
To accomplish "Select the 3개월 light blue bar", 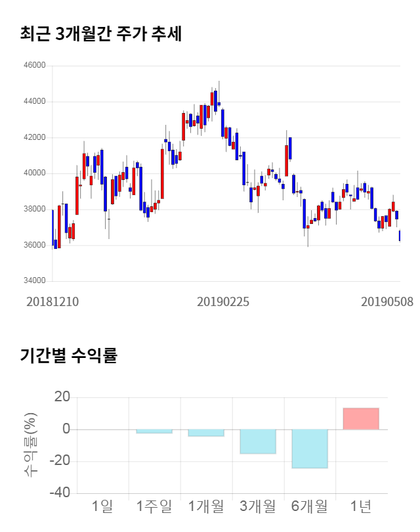I will point(258,441).
